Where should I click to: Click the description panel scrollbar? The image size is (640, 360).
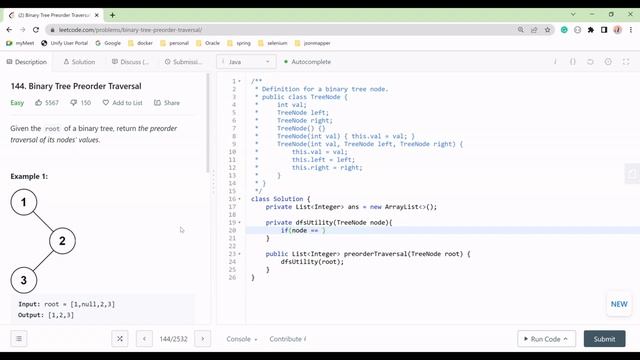(208, 122)
